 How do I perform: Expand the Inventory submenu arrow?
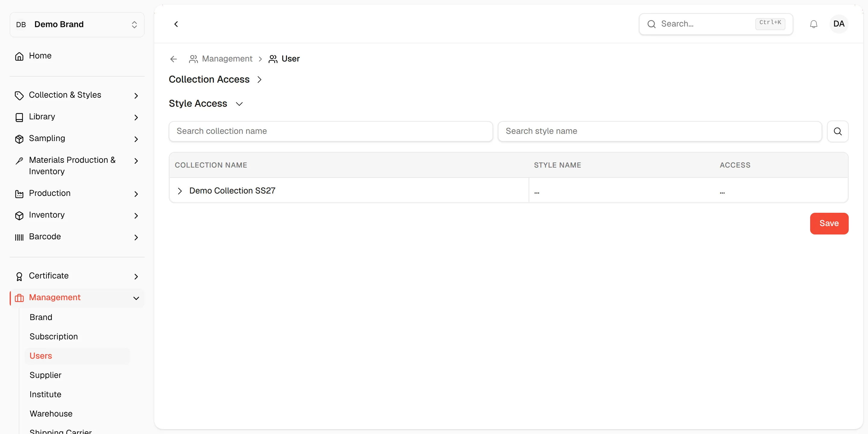coord(136,215)
